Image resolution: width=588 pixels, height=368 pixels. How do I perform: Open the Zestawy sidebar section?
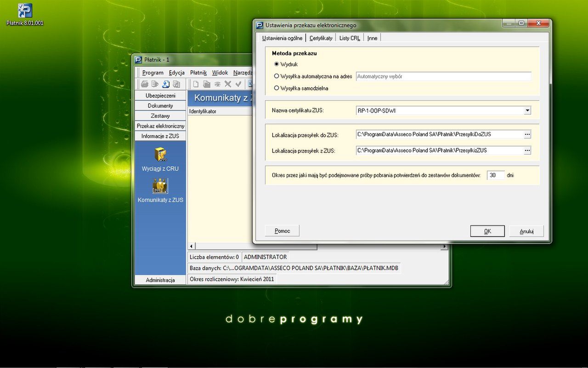coord(160,116)
